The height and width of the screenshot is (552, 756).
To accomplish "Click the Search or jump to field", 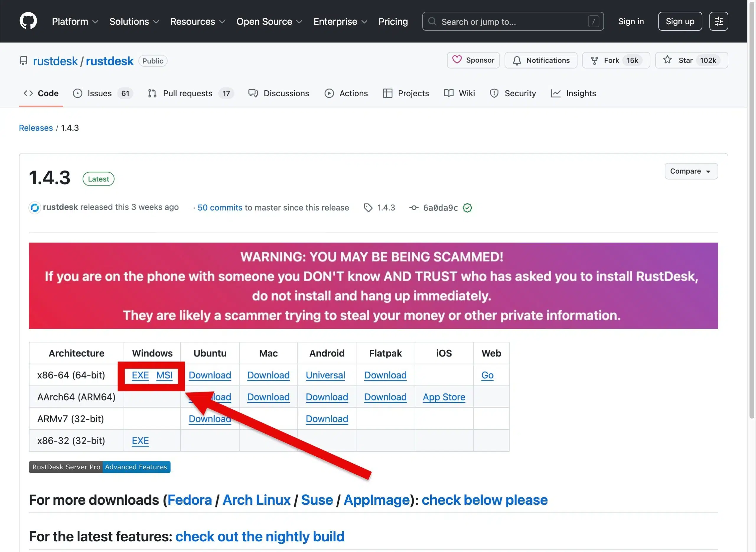I will click(512, 21).
